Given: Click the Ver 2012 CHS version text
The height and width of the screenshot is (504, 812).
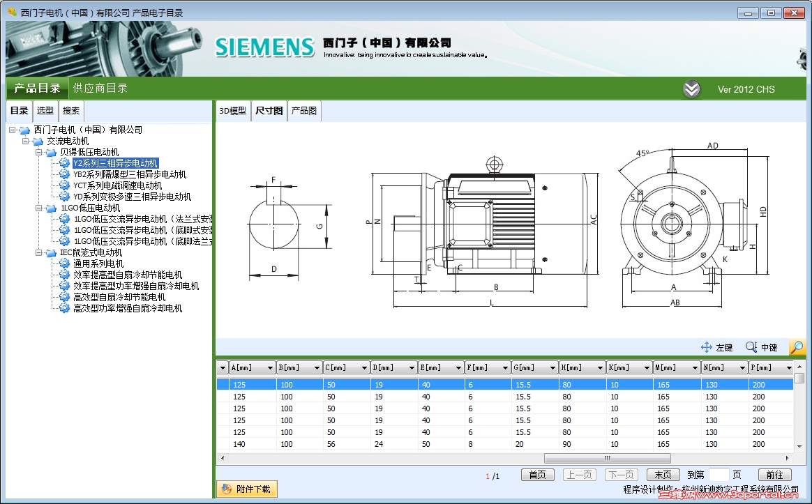Looking at the screenshot, I should point(746,89).
